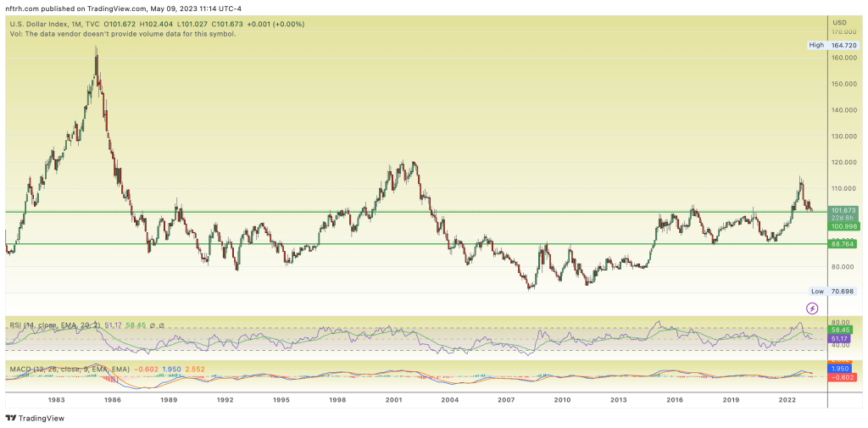Click the Low 70.698 price label
The width and height of the screenshot is (868, 428).
839,291
